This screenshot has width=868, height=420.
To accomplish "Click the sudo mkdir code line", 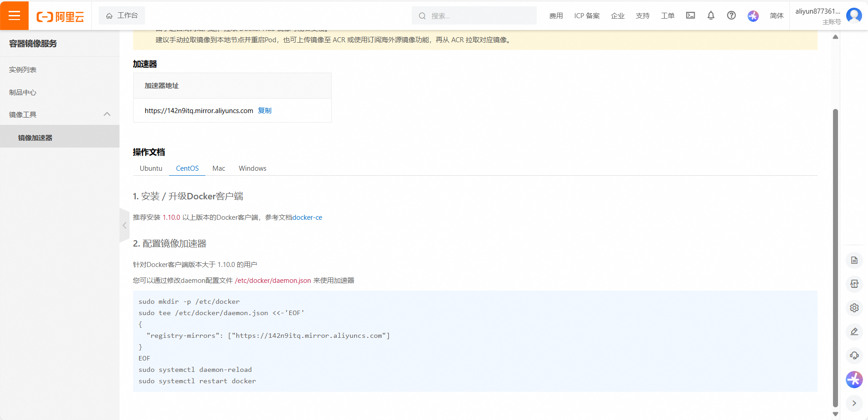I will point(189,301).
